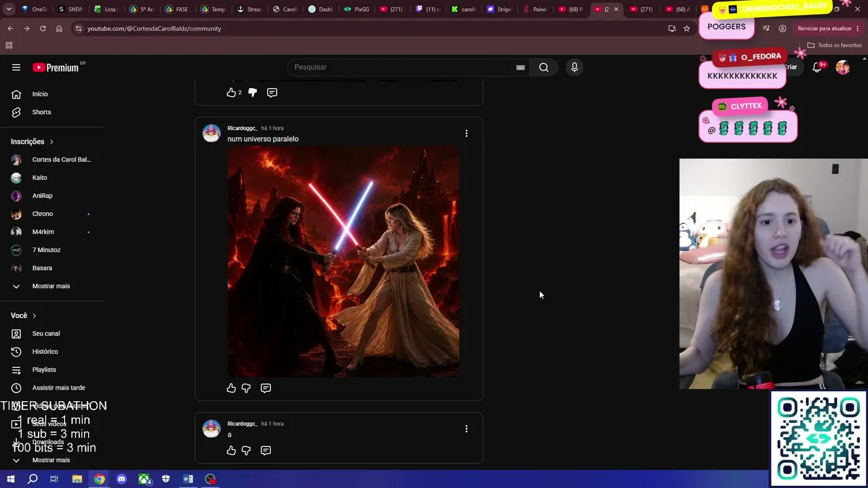Open comments on the post with text 'a'
The image size is (868, 488).
click(266, 451)
